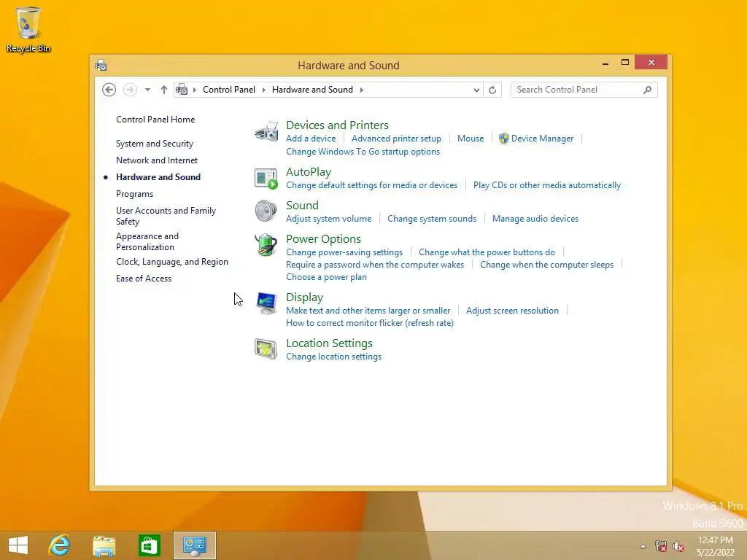Click the window title bar icon
This screenshot has width=747, height=560.
tap(101, 65)
